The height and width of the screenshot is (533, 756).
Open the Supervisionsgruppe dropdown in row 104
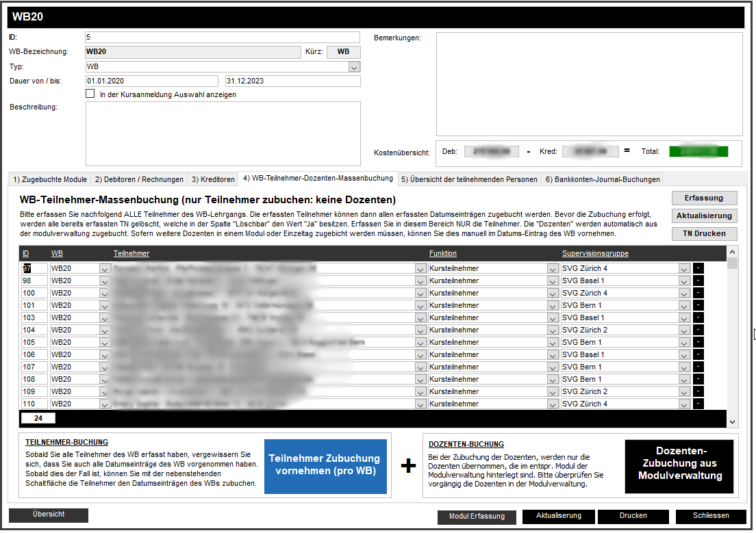683,330
